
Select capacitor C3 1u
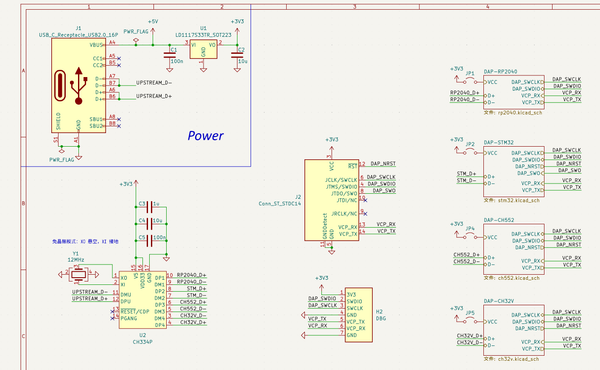point(150,207)
